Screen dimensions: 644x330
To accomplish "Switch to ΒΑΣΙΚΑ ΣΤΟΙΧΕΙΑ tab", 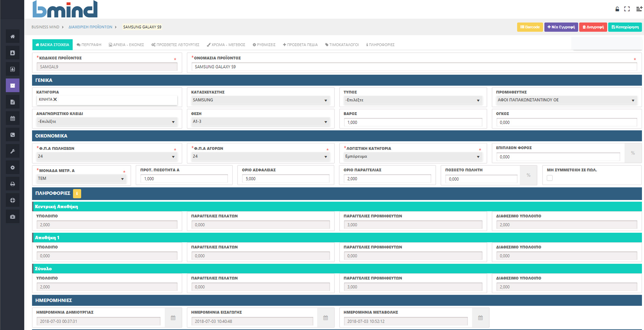I will click(52, 45).
